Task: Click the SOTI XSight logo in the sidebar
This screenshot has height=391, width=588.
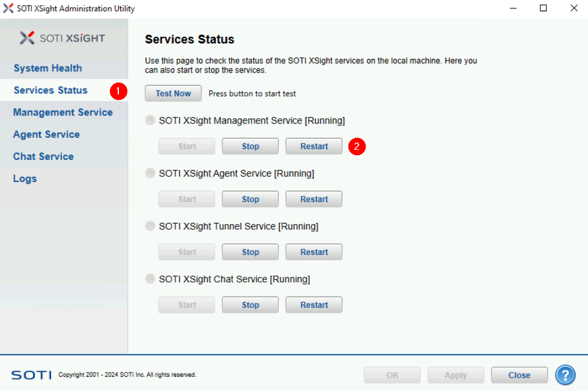Action: pyautogui.click(x=62, y=38)
